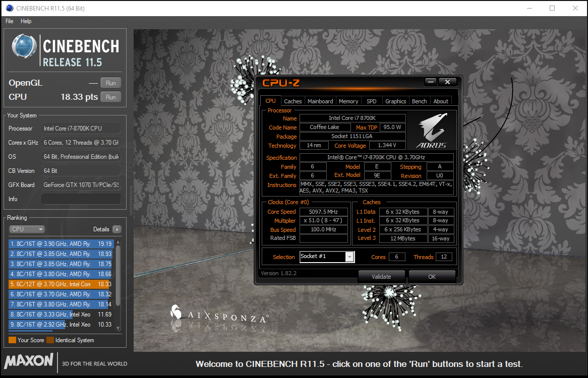Click the AORUS eagle logo
Screen dimensions: 588x378
(432, 131)
